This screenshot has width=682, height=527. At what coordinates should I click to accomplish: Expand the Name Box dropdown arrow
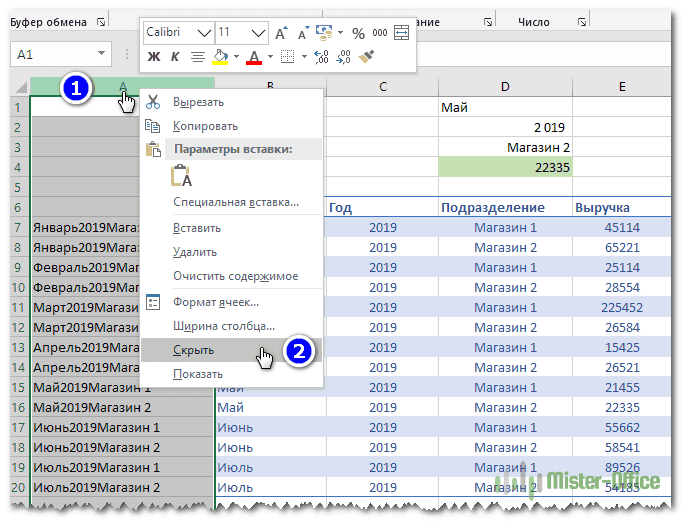tap(101, 54)
